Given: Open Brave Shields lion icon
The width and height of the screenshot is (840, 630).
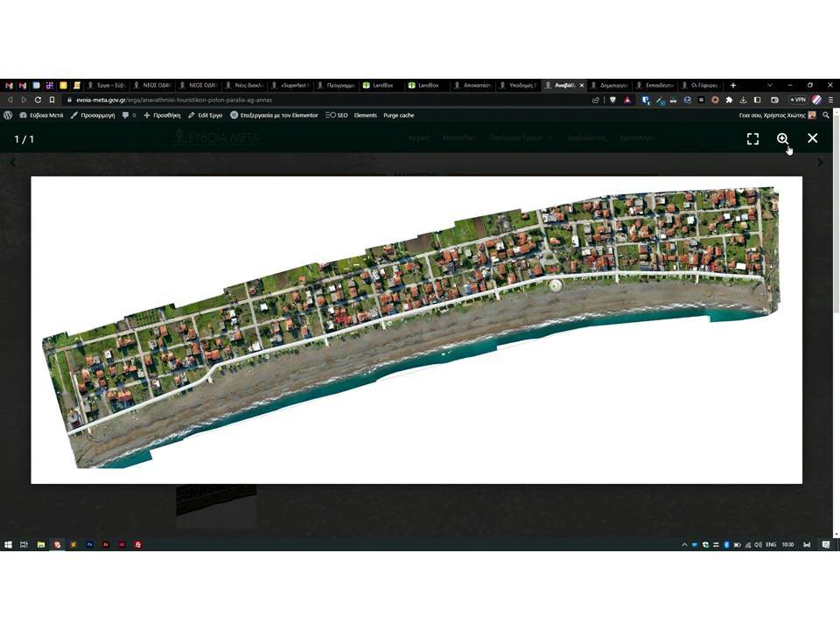Looking at the screenshot, I should click(612, 100).
